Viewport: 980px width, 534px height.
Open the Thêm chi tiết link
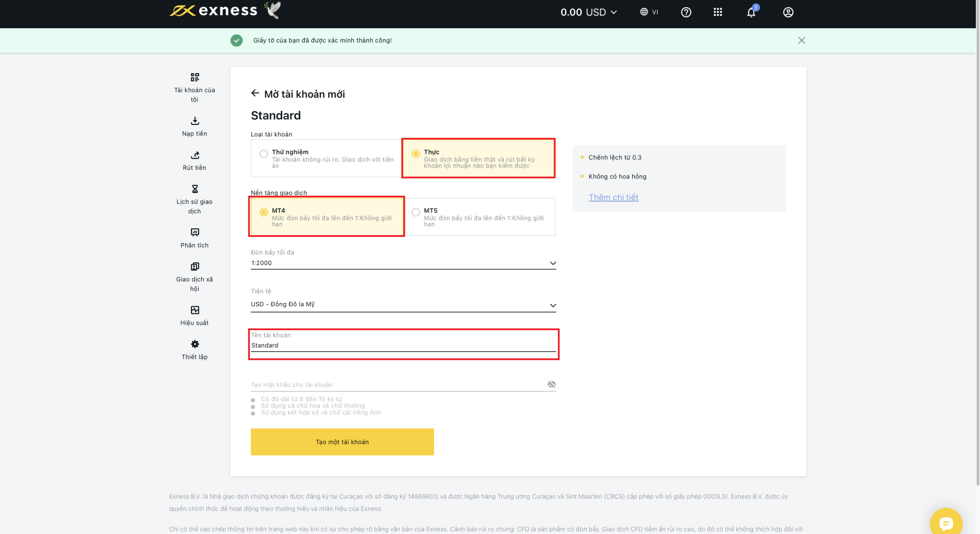(x=613, y=197)
